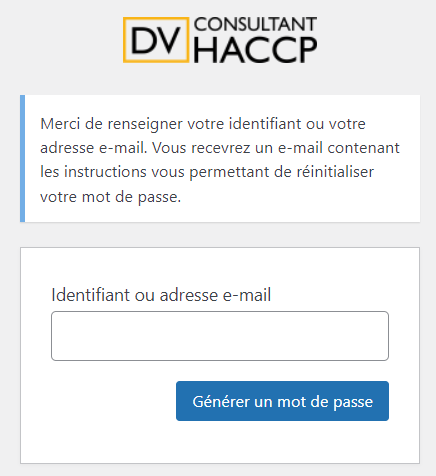Click the 'adresse e-mail. Vous recevrez' line
436x476 pixels.
pos(220,148)
